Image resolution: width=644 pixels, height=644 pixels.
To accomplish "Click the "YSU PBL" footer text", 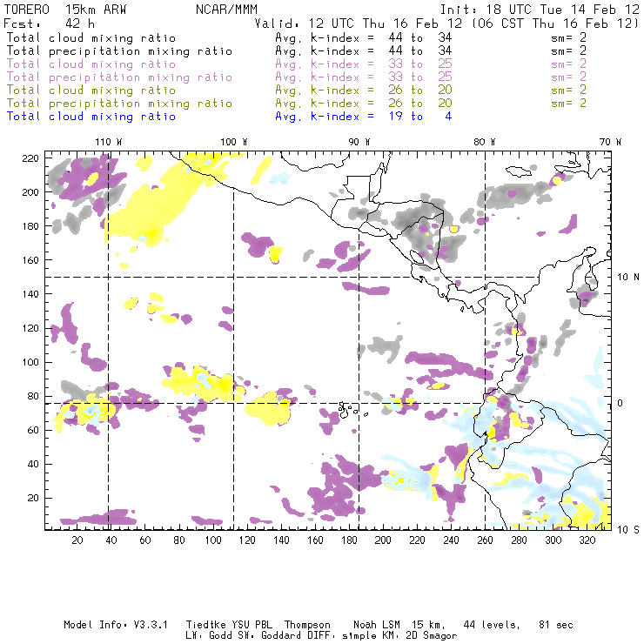I will (252, 625).
